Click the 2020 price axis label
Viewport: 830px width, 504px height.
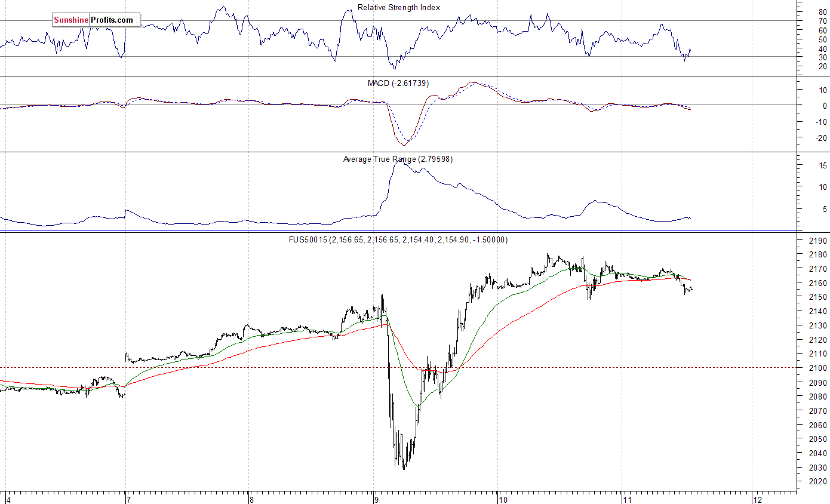click(819, 483)
